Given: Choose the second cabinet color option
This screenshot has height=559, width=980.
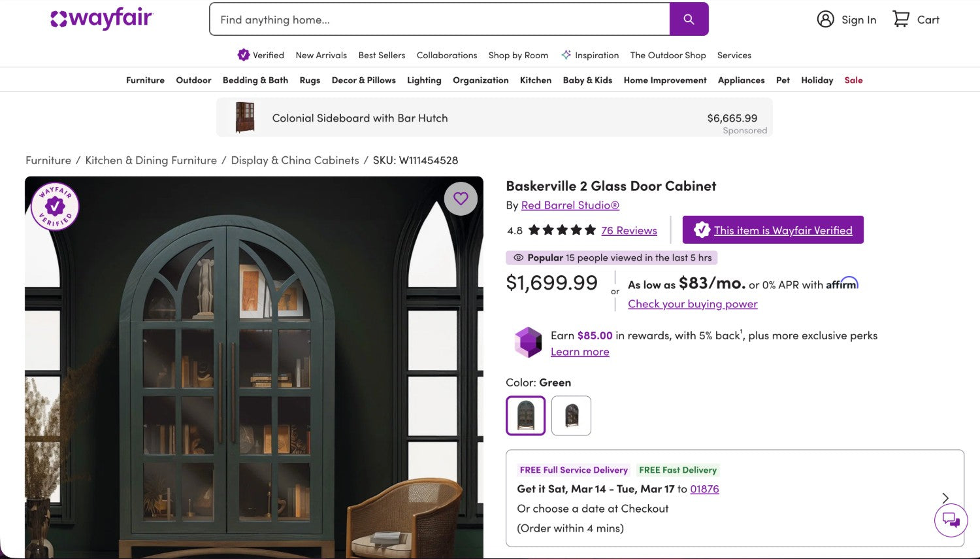Looking at the screenshot, I should [571, 416].
